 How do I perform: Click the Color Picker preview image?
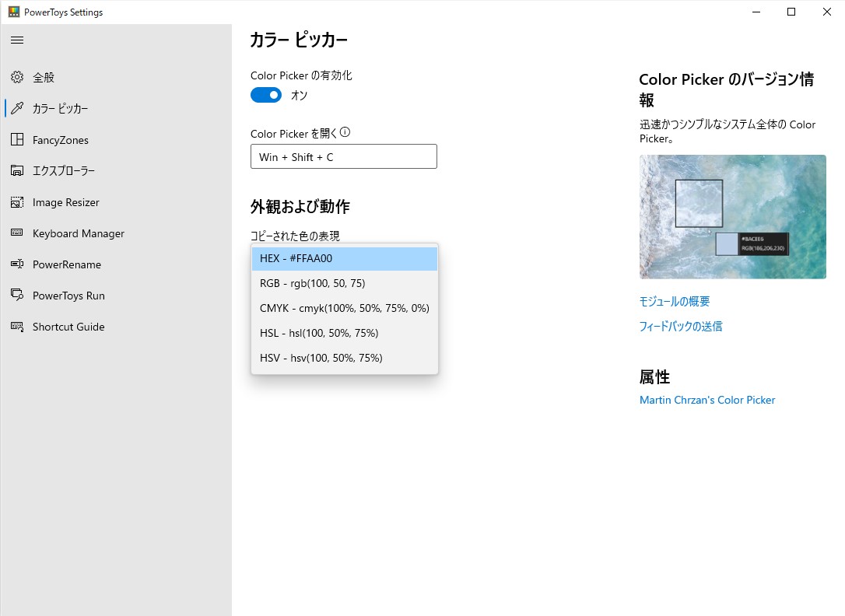pyautogui.click(x=732, y=216)
